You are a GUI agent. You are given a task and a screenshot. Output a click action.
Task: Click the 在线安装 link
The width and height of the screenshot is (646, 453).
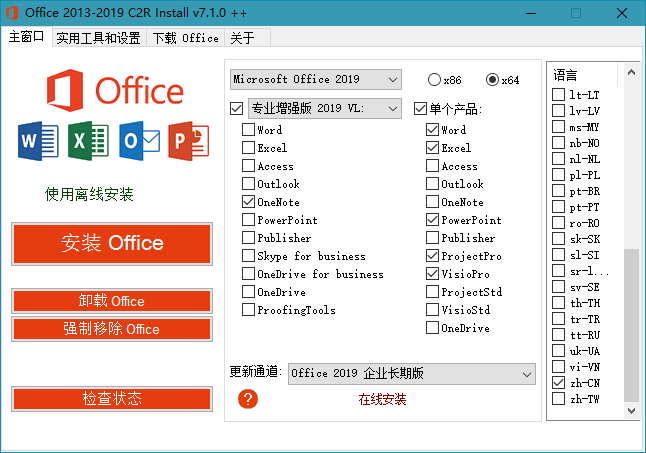point(382,399)
